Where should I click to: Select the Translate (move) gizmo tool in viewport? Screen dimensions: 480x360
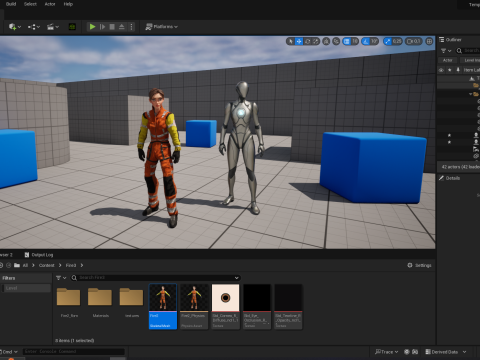coord(299,41)
